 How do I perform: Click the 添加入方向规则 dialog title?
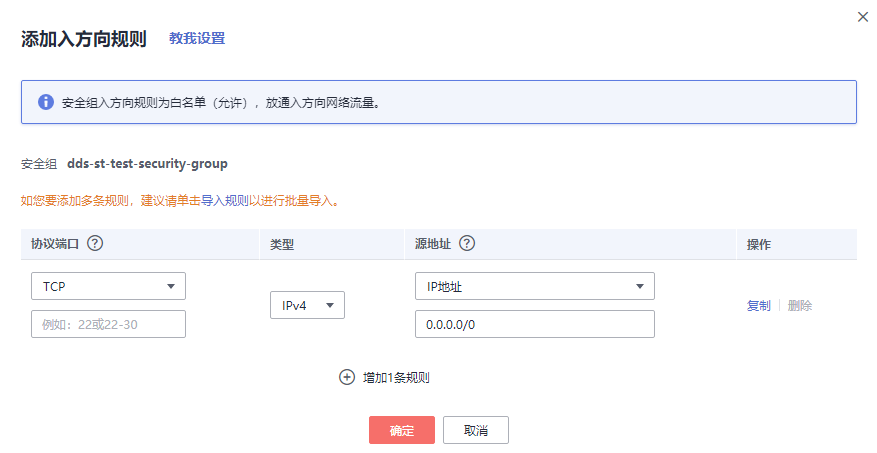84,39
